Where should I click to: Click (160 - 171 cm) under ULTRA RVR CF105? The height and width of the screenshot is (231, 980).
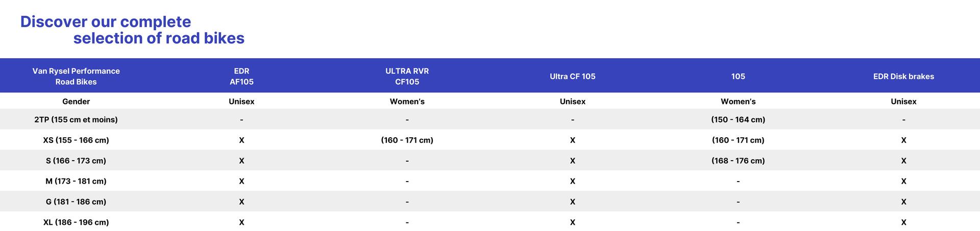[407, 140]
